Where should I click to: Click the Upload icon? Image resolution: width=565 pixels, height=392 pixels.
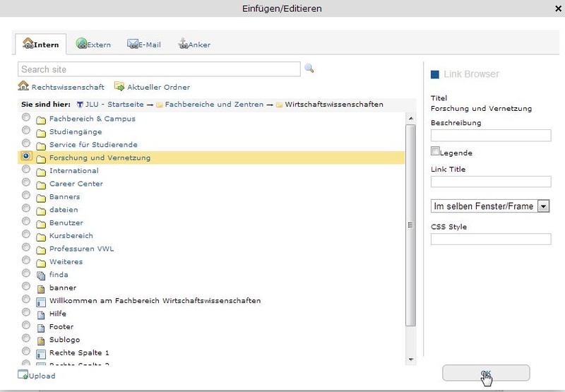pos(23,375)
